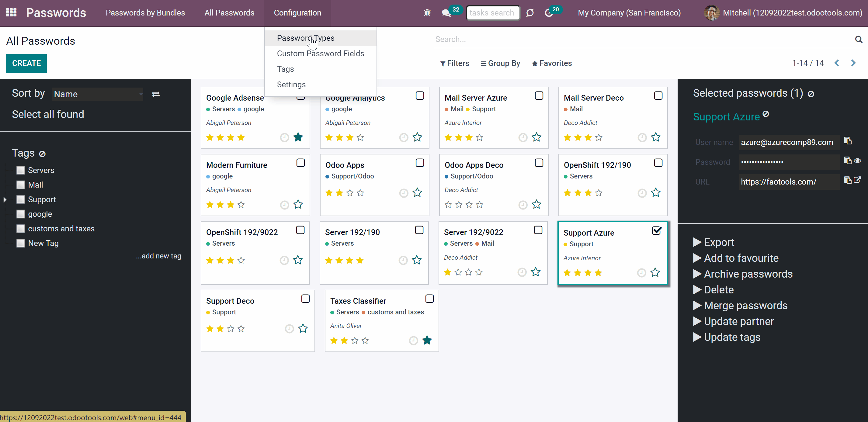The width and height of the screenshot is (868, 422).
Task: Clear the selected passwords list
Action: [x=811, y=94]
